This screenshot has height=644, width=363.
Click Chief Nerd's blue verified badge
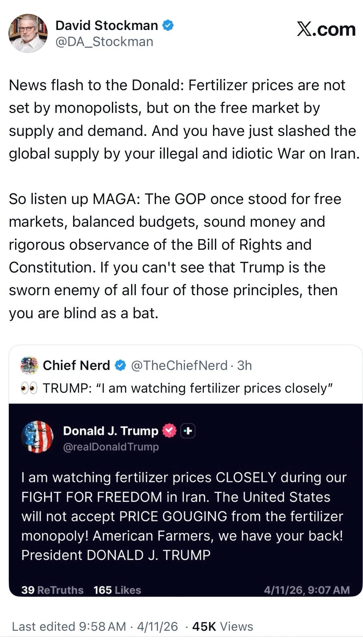point(120,366)
